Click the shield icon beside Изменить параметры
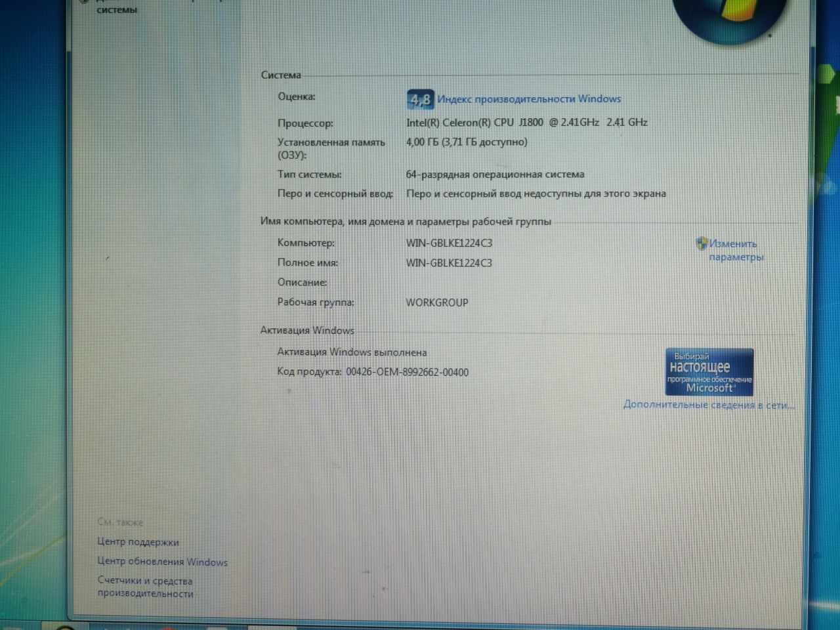Screen dimensions: 840x630 [x=702, y=243]
